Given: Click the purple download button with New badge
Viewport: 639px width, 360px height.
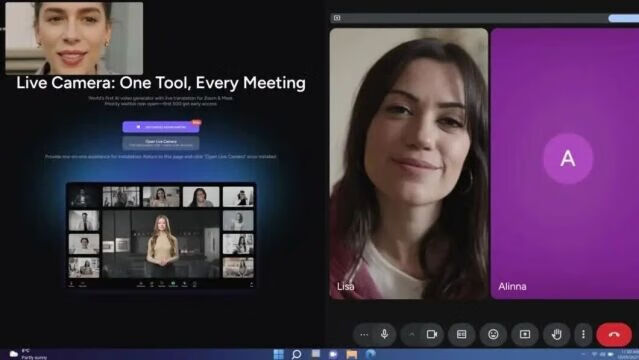Looking at the screenshot, I should (x=161, y=127).
